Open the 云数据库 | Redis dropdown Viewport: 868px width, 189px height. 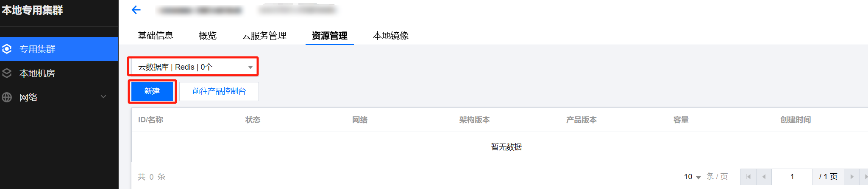[193, 67]
